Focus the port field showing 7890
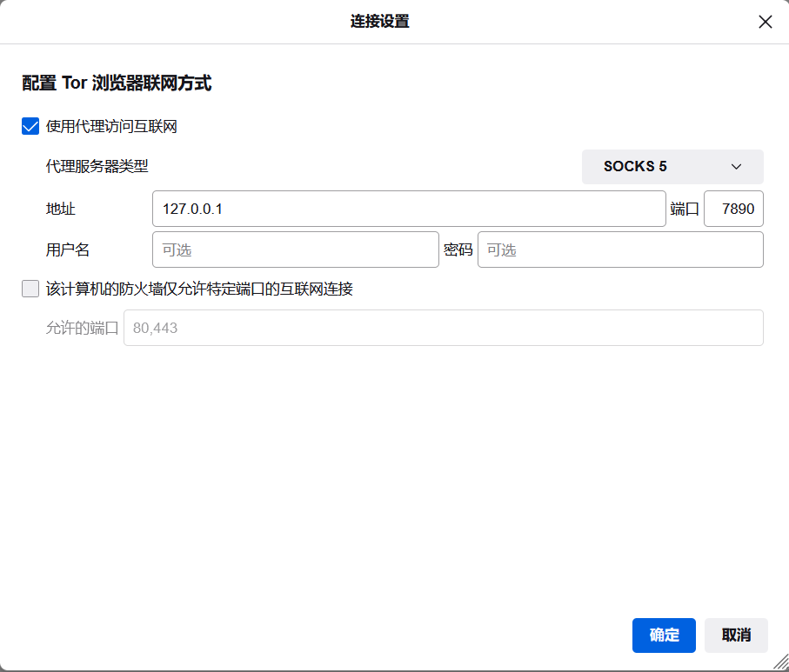789x672 pixels. [733, 209]
